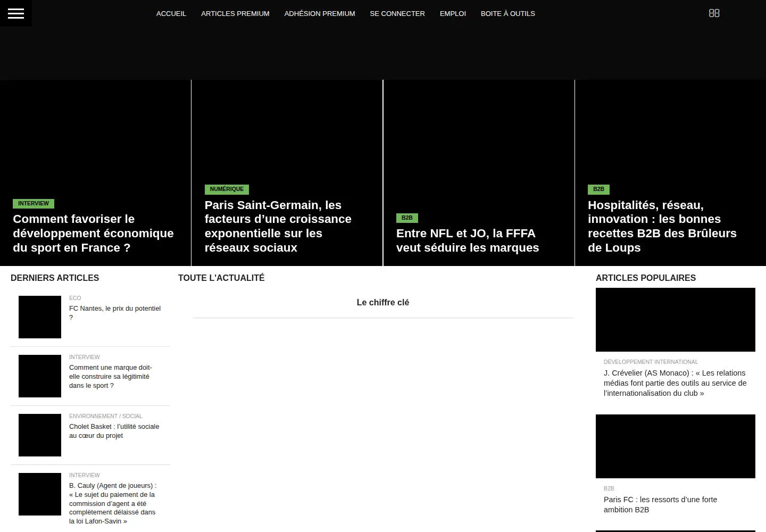Click the B. Cauly interview thumbnail
The image size is (766, 532).
click(40, 494)
